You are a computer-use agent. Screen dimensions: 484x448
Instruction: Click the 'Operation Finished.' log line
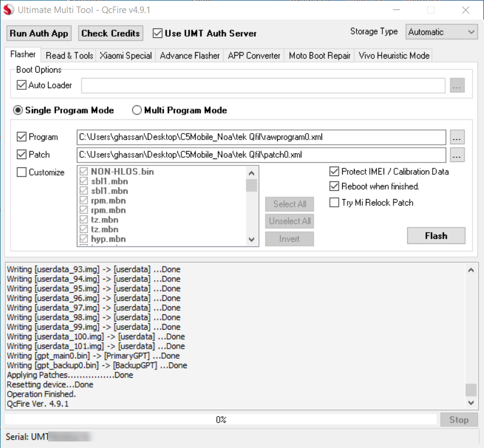tap(41, 394)
